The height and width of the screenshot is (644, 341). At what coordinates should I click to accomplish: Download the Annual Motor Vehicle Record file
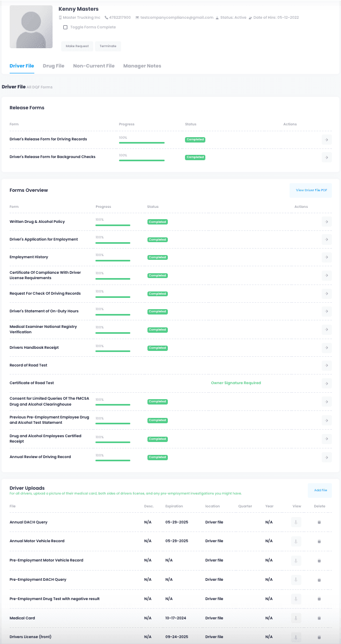coord(296,541)
